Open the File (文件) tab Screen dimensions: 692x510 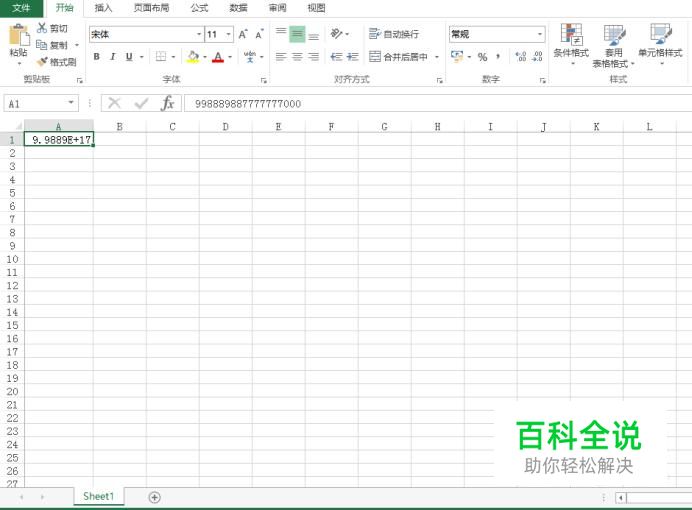click(21, 8)
